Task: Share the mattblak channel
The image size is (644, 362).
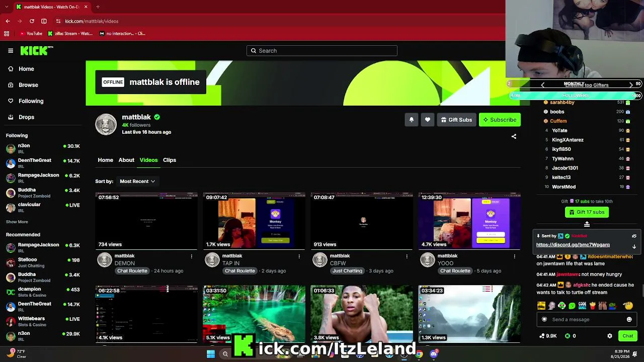Action: (x=514, y=136)
